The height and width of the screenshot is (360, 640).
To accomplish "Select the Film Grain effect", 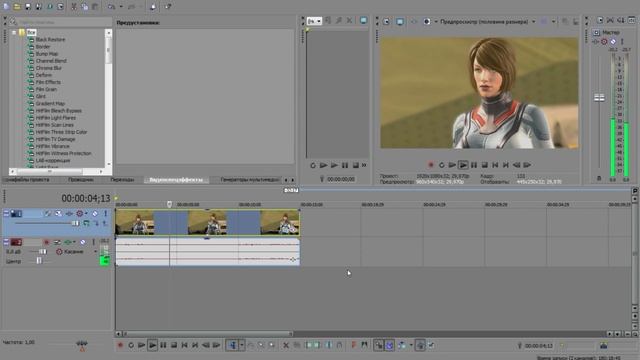I will pos(46,89).
